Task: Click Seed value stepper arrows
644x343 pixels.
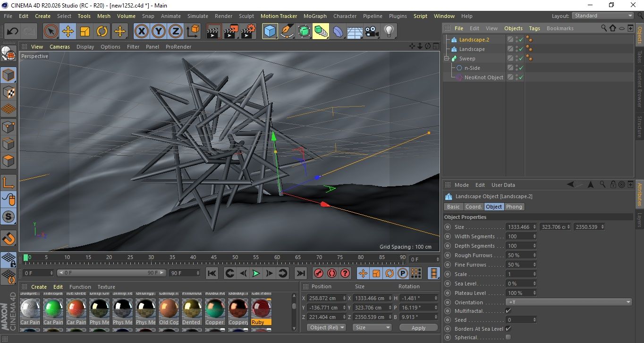Action: [x=534, y=320]
